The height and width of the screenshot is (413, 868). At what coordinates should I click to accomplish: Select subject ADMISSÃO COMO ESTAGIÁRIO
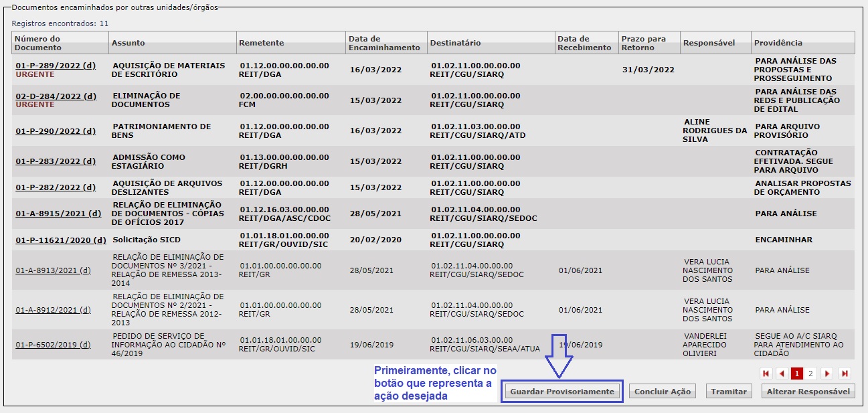149,161
